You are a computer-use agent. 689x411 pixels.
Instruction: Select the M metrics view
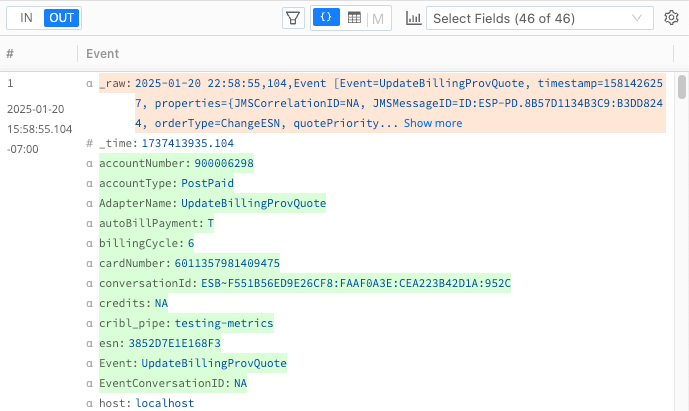[x=377, y=19]
